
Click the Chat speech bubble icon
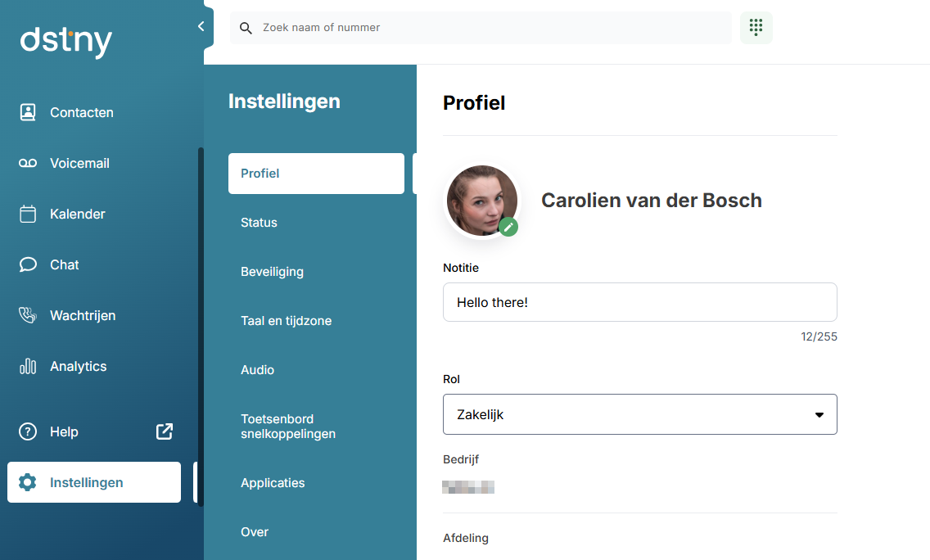[28, 264]
